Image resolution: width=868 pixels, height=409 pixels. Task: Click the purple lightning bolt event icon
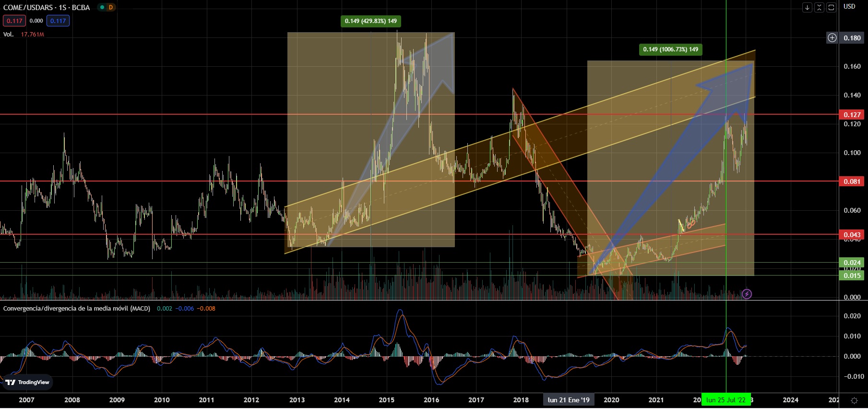tap(747, 294)
